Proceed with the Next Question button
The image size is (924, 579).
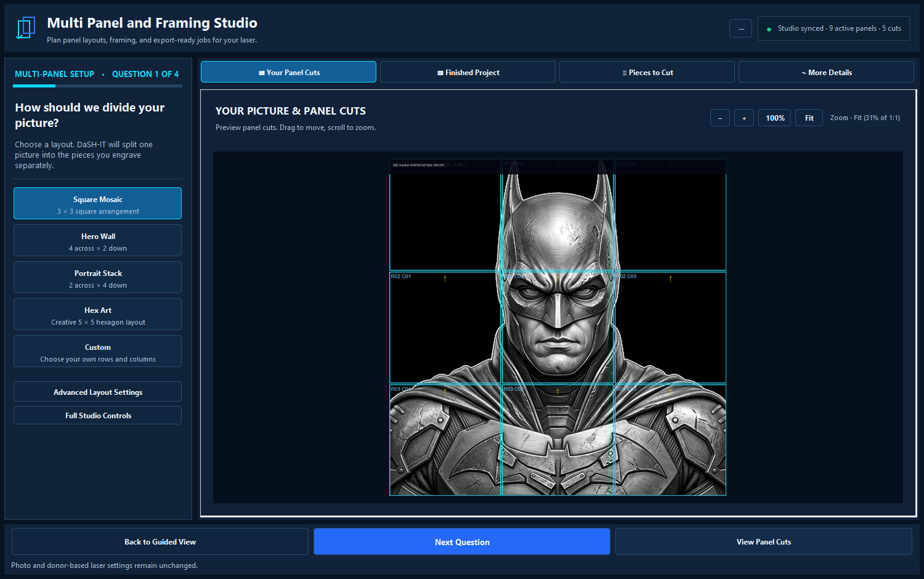click(462, 541)
